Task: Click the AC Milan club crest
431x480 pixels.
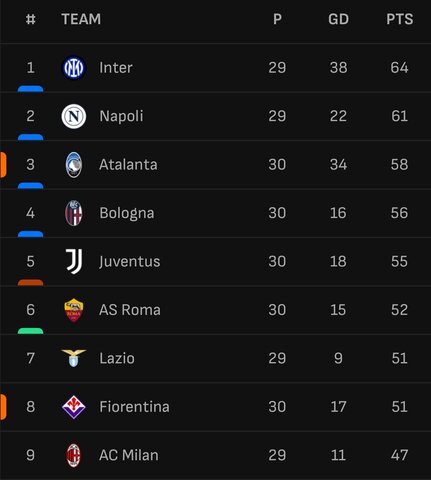Action: pos(74,455)
